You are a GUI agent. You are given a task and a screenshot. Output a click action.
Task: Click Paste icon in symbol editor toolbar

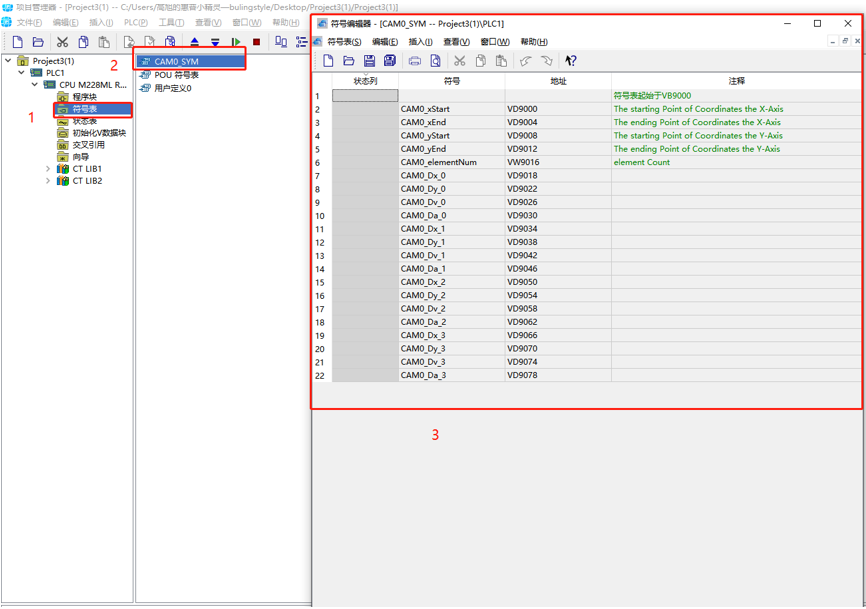[x=501, y=61]
